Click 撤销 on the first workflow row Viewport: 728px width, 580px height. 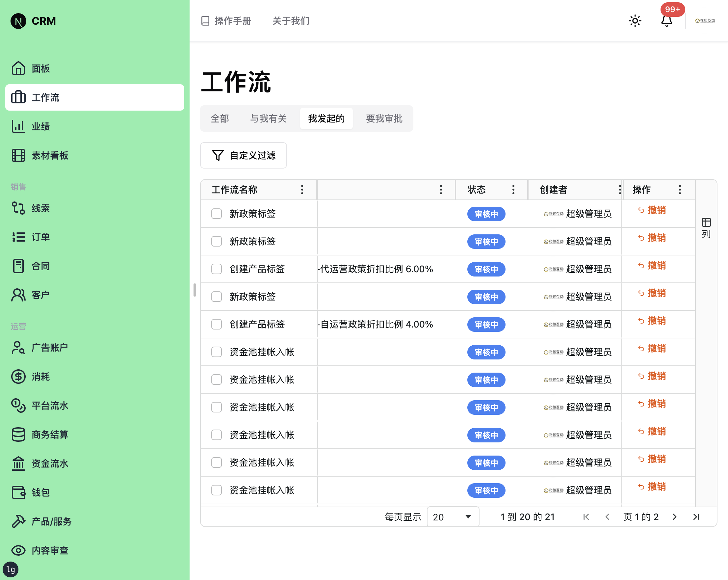[652, 210]
